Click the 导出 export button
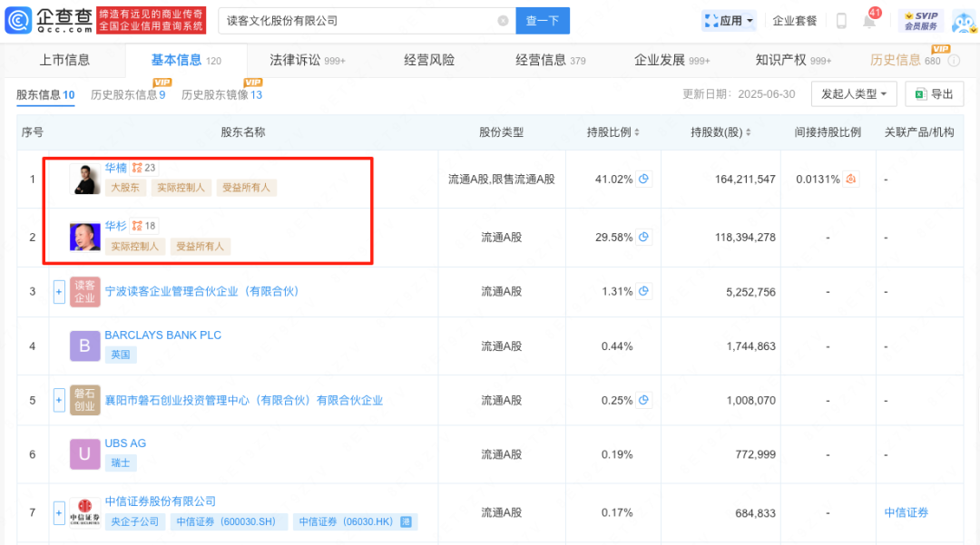This screenshot has width=980, height=545. tap(935, 94)
